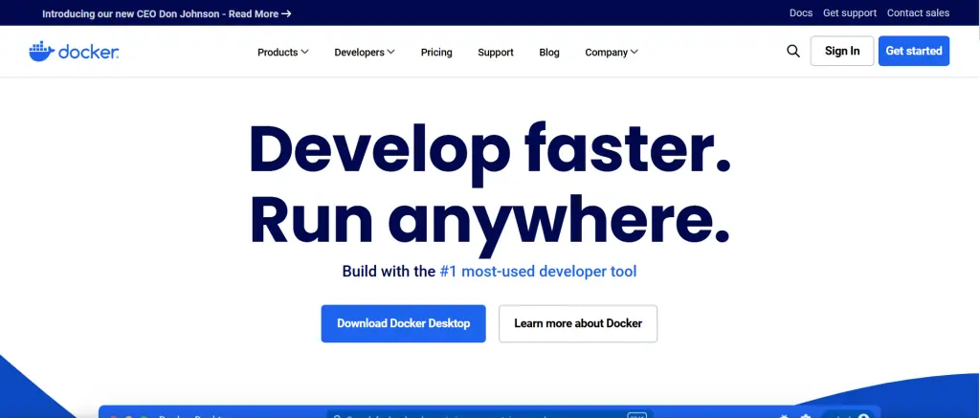Click the Sign In button
Image resolution: width=980 pixels, height=418 pixels.
click(842, 52)
